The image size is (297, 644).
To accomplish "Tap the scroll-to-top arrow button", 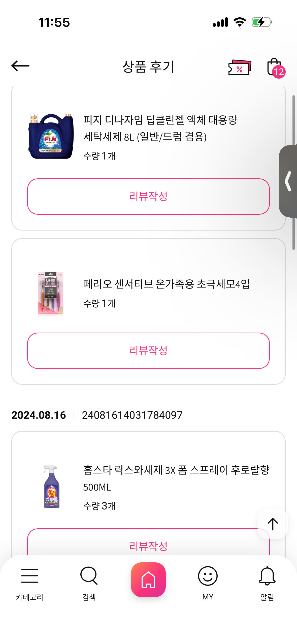I will (273, 524).
